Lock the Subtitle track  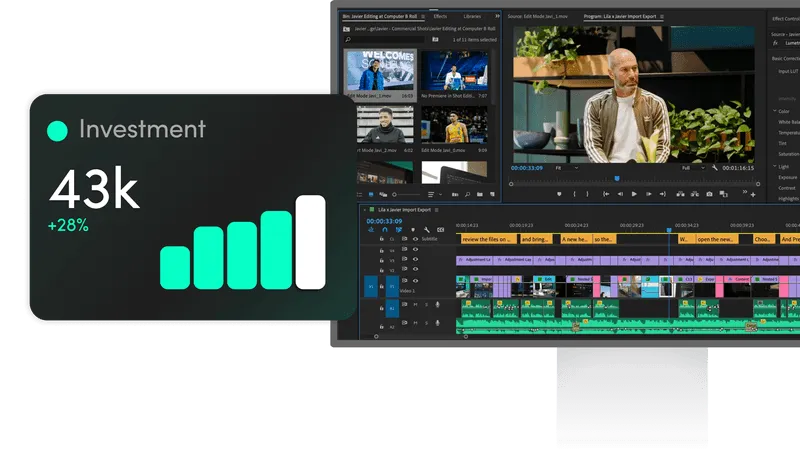[381, 239]
